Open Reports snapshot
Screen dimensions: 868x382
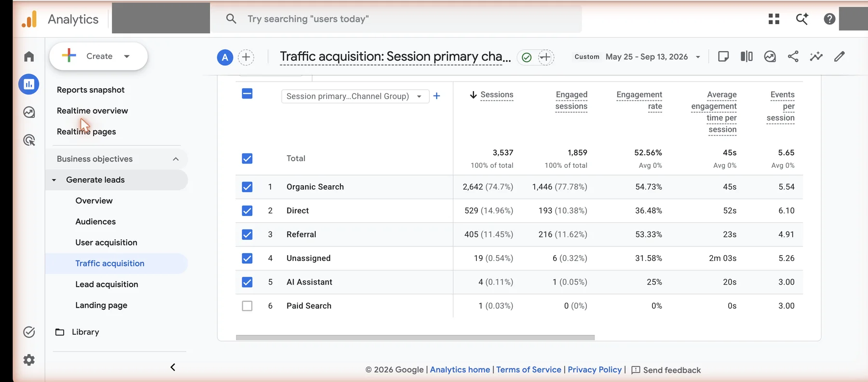(91, 90)
